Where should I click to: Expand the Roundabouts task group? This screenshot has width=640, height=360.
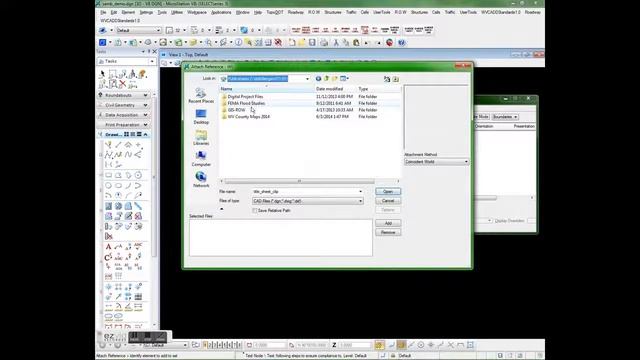(x=145, y=95)
